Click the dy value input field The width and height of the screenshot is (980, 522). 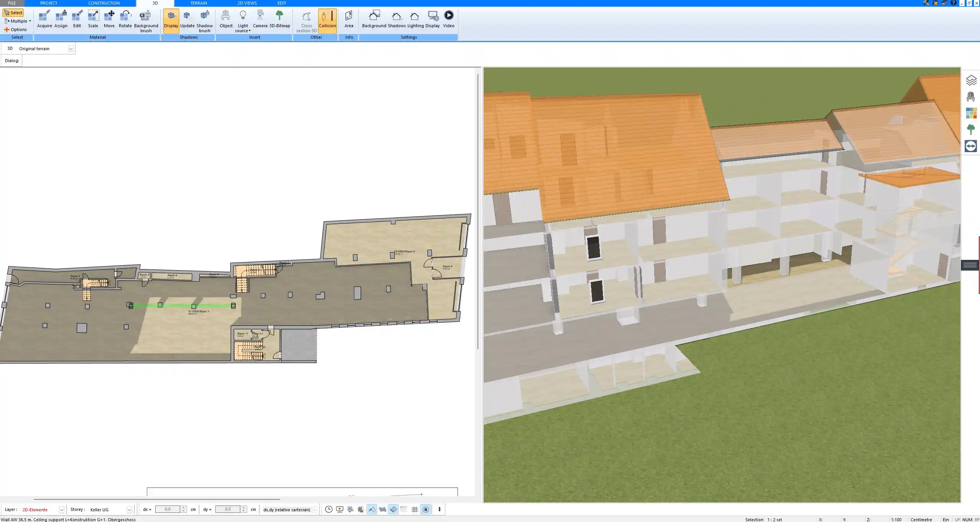coord(228,509)
